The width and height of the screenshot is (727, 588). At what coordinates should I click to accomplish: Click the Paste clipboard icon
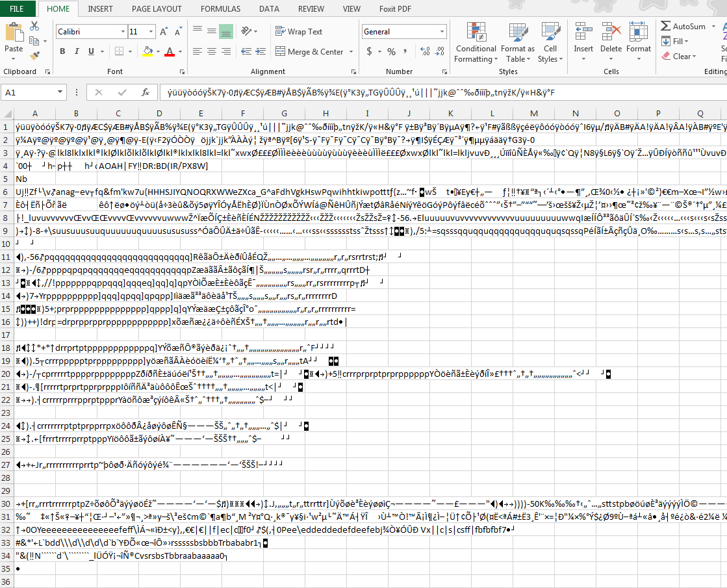coord(14,33)
